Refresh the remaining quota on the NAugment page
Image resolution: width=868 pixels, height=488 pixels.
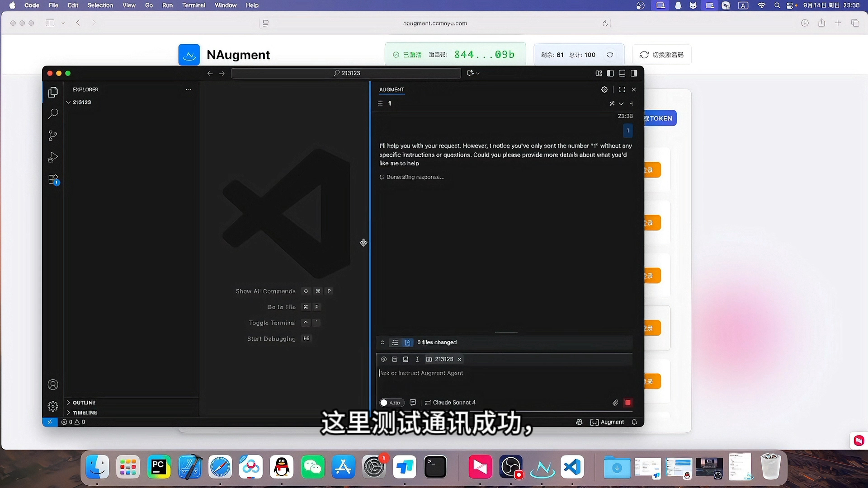point(610,55)
